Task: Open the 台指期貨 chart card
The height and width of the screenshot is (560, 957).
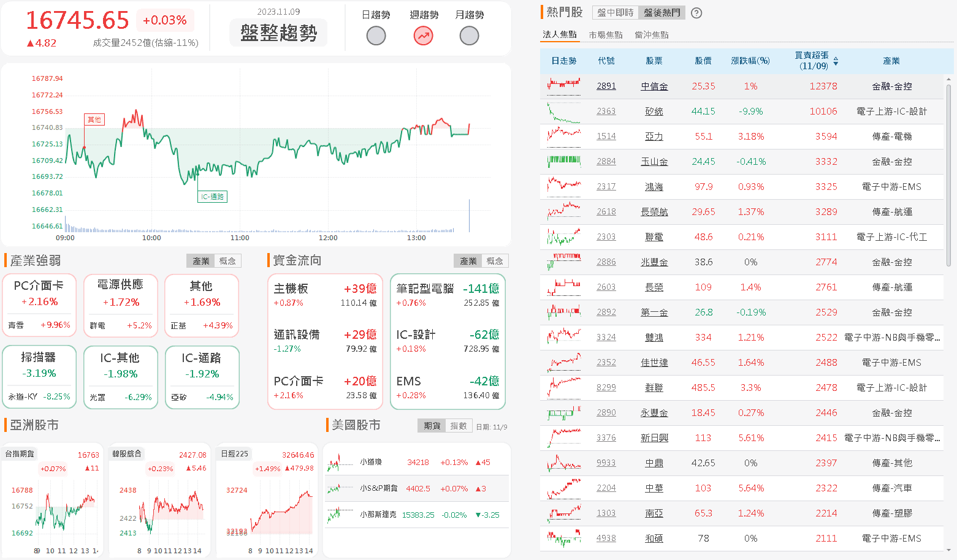Action: [x=51, y=500]
